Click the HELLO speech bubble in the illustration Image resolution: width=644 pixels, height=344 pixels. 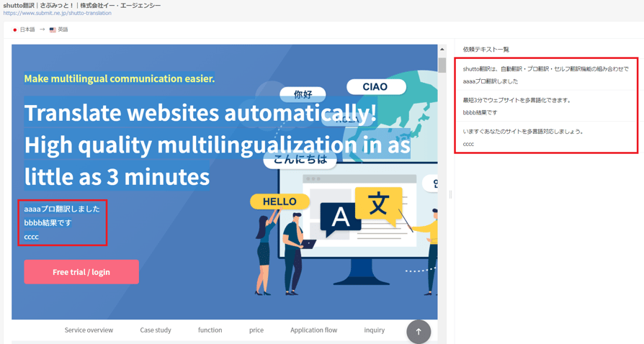[279, 202]
